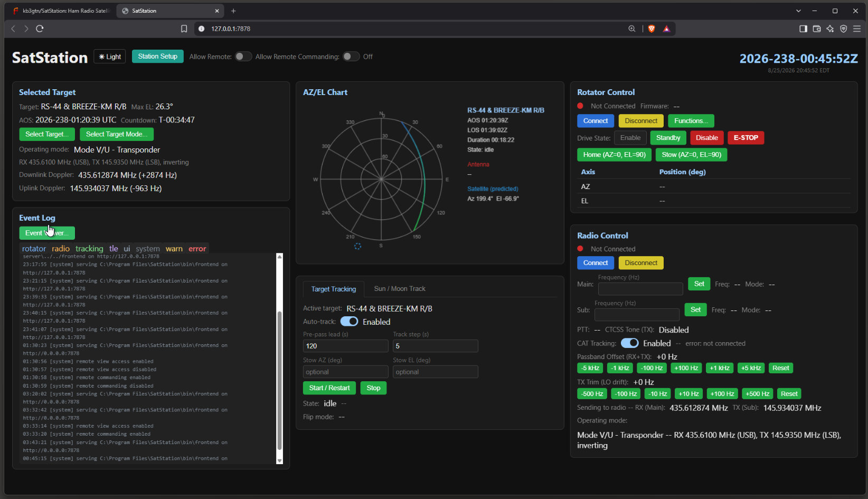Open Brave Rewards triangle icon
868x499 pixels.
666,29
